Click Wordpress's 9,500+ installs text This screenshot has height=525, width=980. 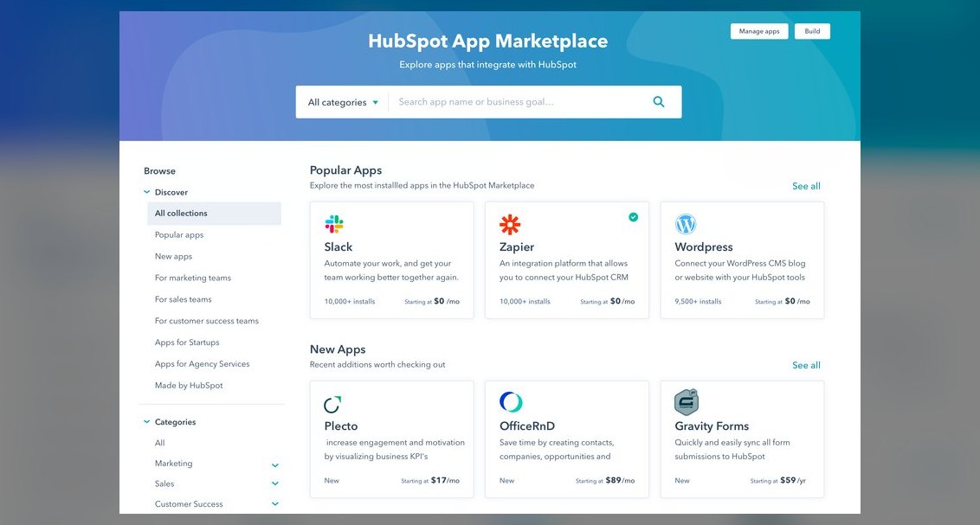[698, 302]
